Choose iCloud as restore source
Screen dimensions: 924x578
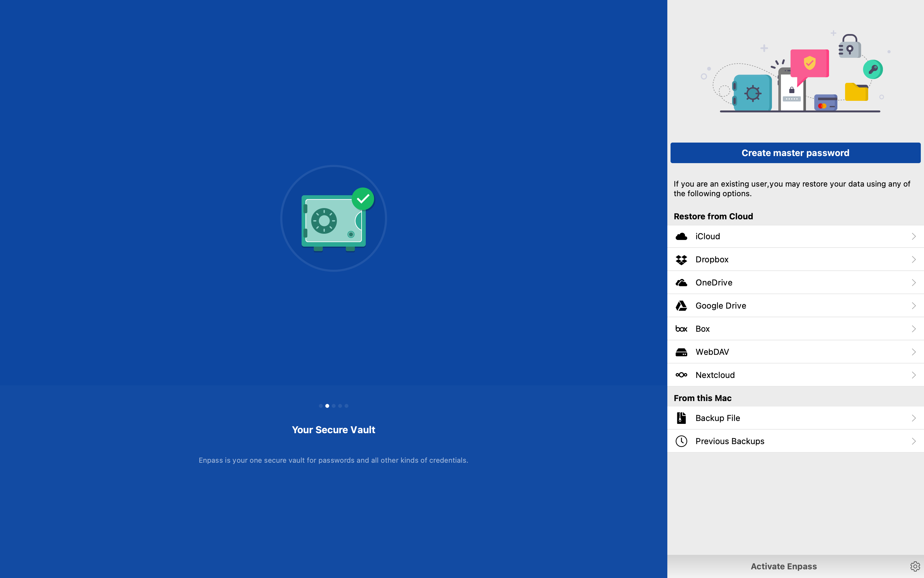point(707,236)
